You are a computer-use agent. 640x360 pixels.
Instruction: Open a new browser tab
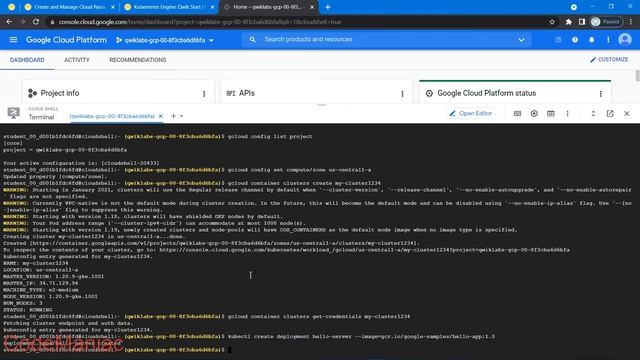[327, 7]
